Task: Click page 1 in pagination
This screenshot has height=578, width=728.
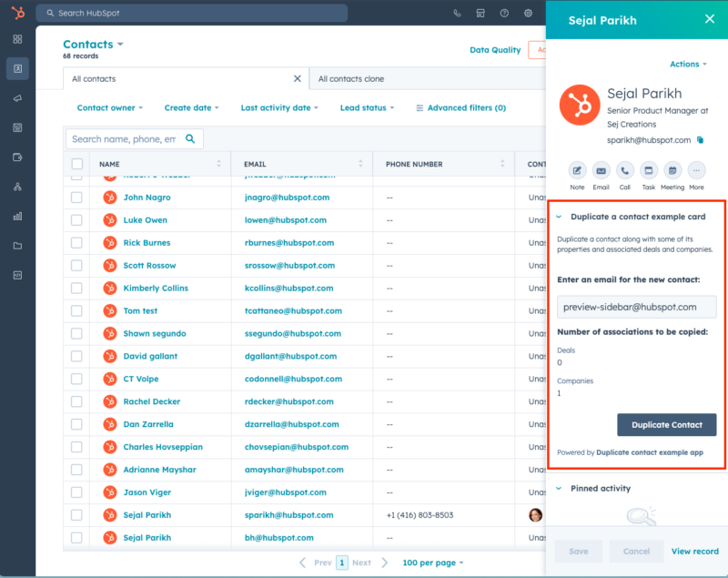Action: click(342, 563)
